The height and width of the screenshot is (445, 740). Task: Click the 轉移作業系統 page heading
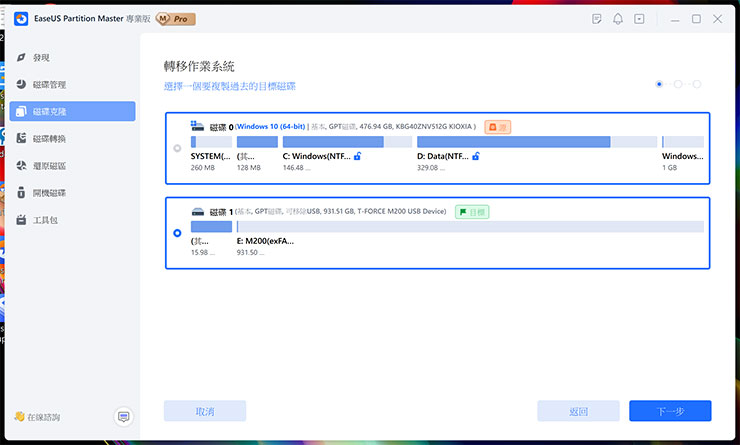click(199, 66)
